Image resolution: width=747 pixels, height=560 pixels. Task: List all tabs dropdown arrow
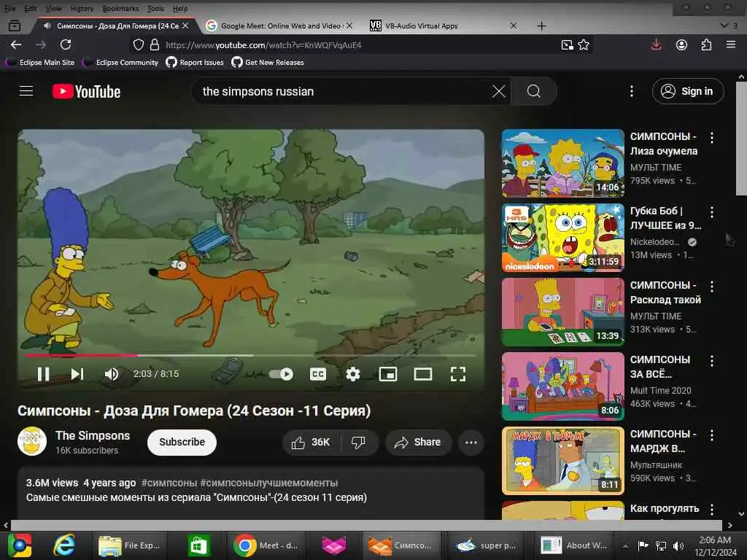click(724, 26)
